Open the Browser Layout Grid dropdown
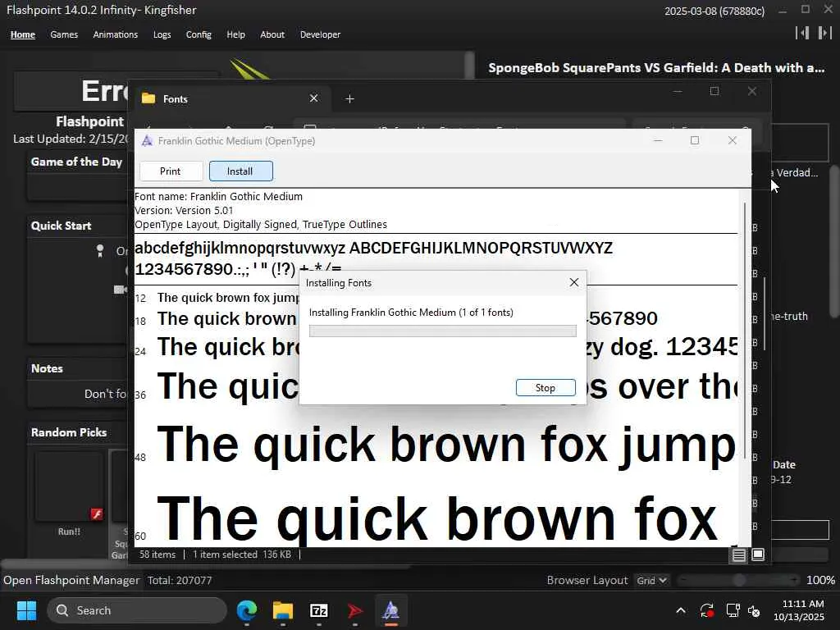Viewport: 840px width, 630px height. coord(651,581)
